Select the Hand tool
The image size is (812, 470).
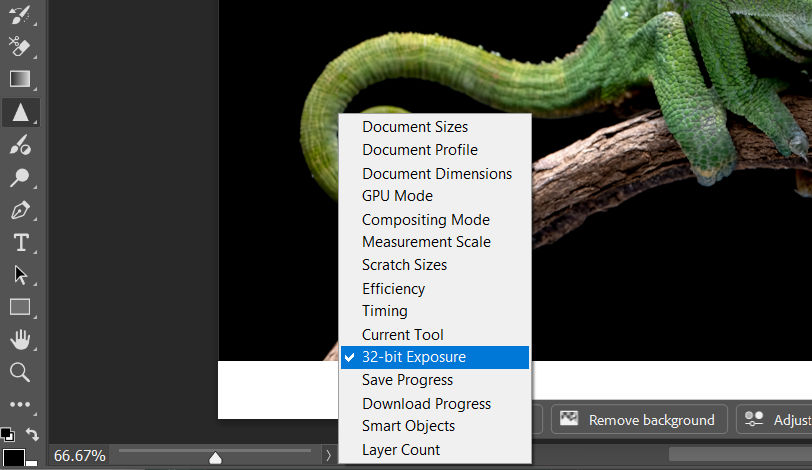pos(20,340)
